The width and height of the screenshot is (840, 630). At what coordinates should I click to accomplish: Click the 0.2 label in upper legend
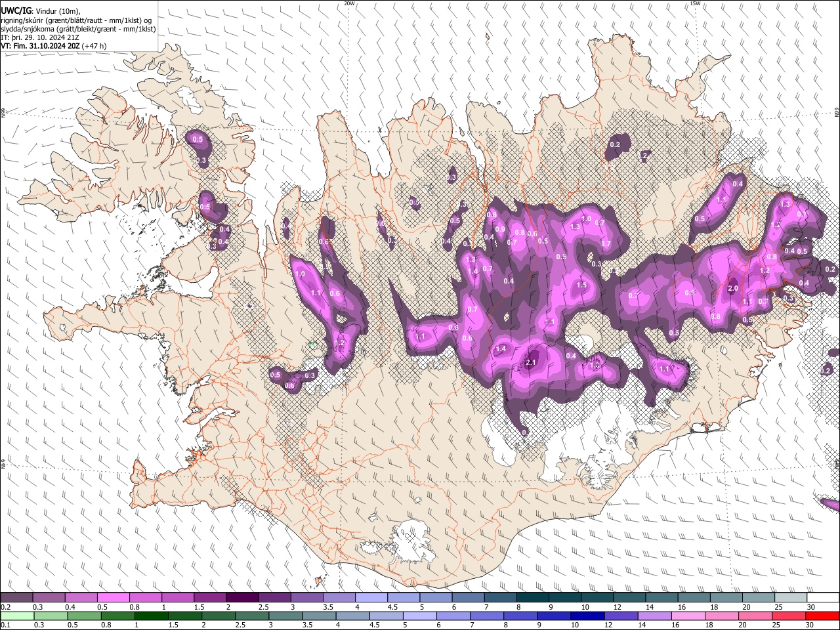click(5, 607)
